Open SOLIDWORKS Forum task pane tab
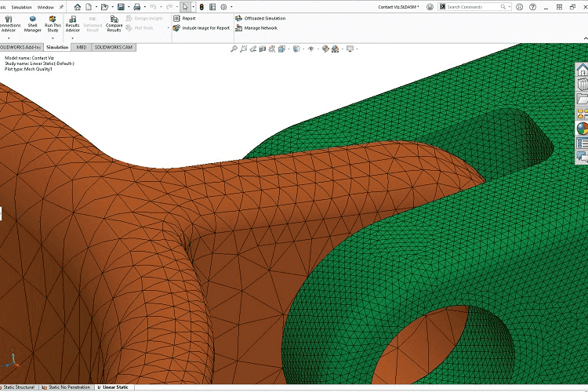This screenshot has height=392, width=588. pos(582,157)
